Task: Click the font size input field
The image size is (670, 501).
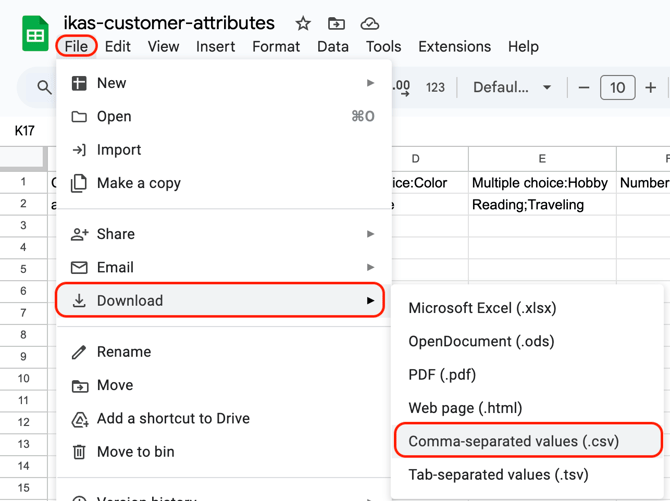Action: [x=617, y=88]
